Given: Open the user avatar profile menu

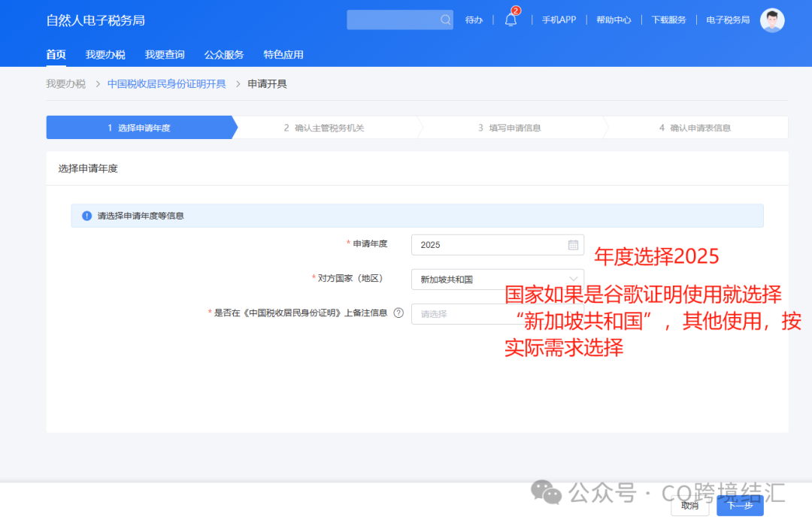Looking at the screenshot, I should 772,20.
